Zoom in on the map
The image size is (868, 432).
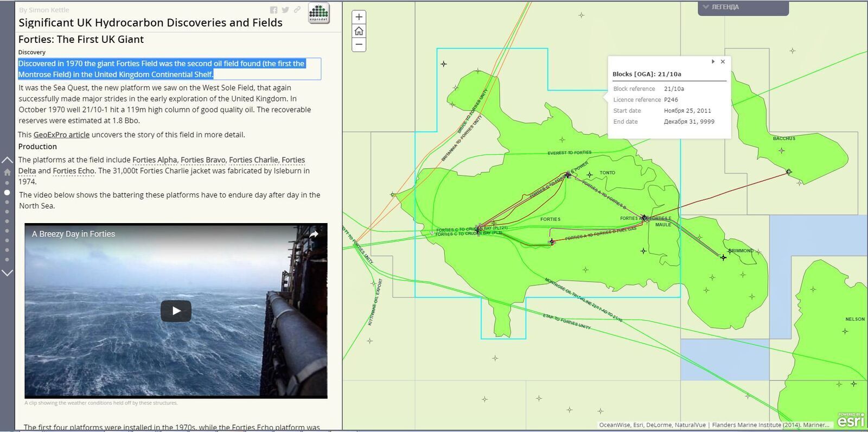coord(359,17)
